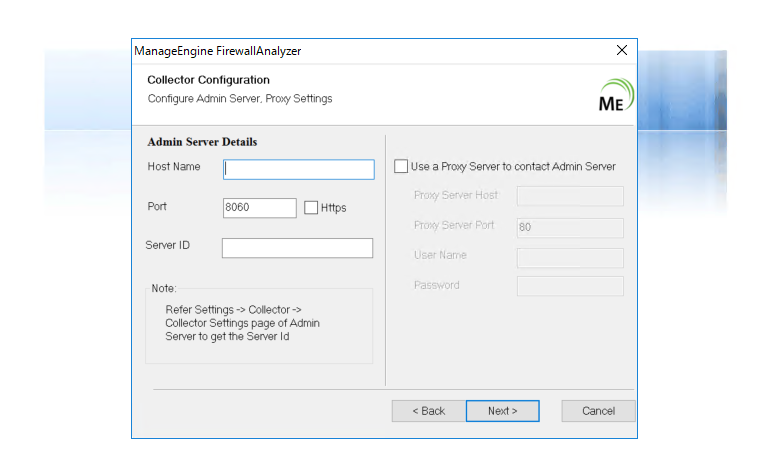
Task: Click the Proxy Server Host field
Action: 570,196
